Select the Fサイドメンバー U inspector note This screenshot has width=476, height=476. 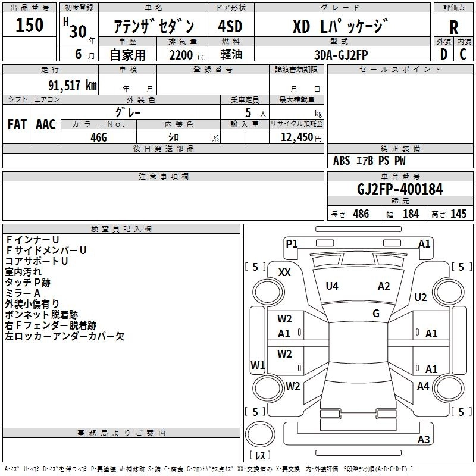(46, 250)
